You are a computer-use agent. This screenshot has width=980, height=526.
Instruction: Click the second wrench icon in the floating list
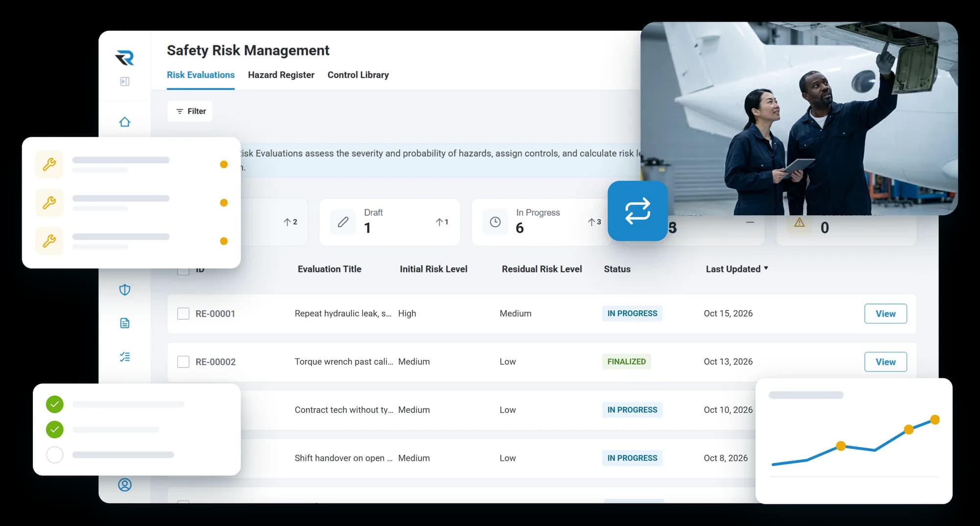[x=49, y=202]
